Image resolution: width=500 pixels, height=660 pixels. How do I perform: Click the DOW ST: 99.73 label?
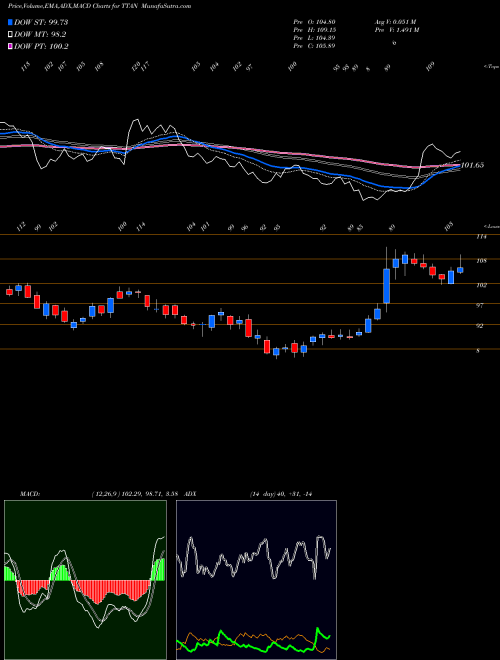pyautogui.click(x=41, y=22)
